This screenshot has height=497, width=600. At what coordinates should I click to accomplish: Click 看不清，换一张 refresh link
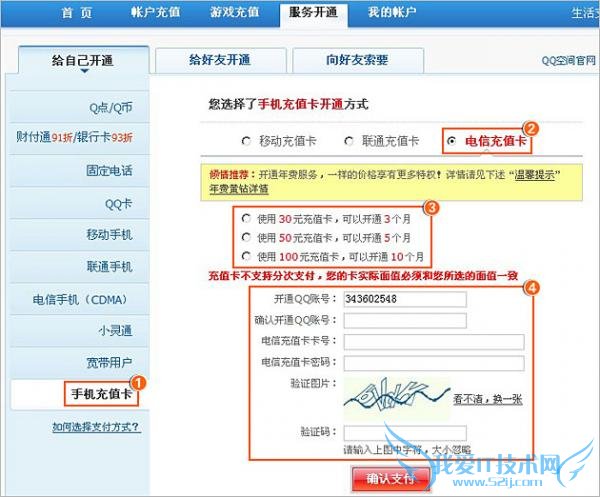(x=488, y=399)
